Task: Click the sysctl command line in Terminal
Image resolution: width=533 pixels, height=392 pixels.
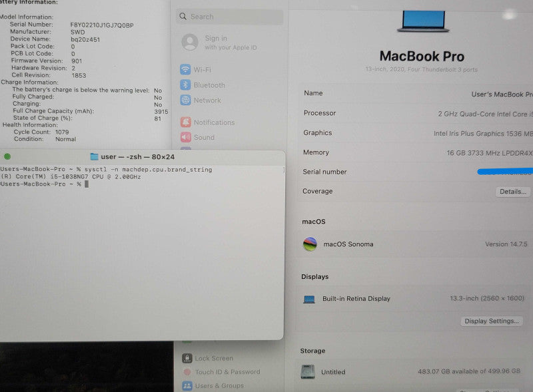Action: (106, 169)
